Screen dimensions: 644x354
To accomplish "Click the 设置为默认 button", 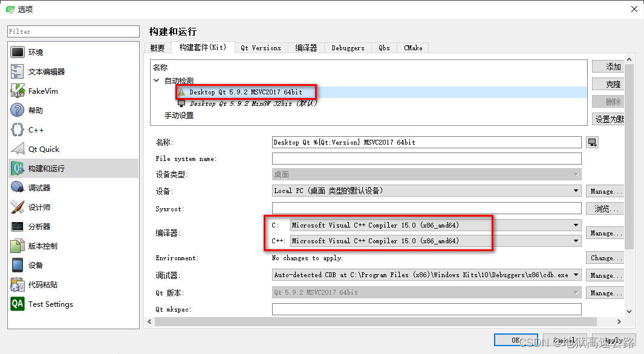I will [x=608, y=119].
